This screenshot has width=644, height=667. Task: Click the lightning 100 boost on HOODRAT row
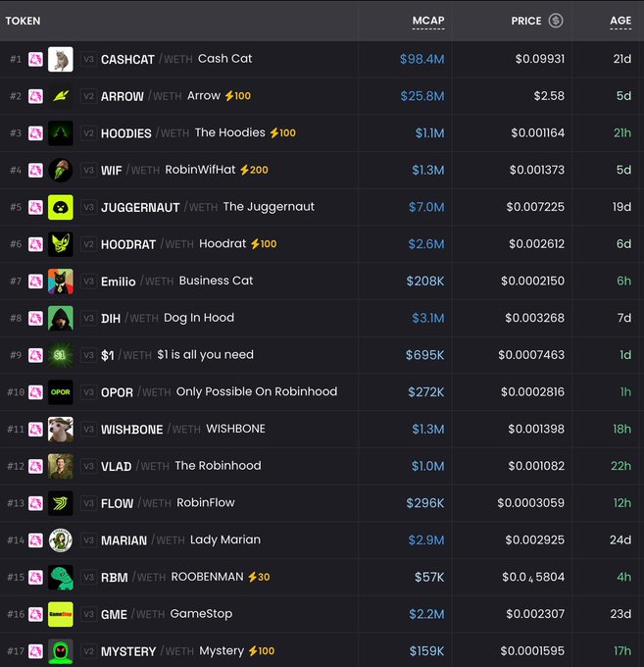point(264,243)
